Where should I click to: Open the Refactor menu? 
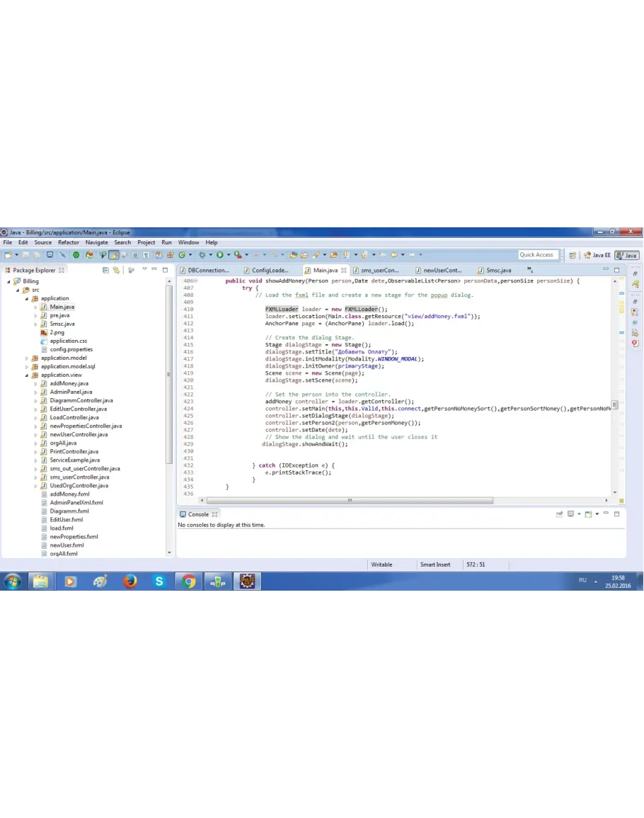pyautogui.click(x=68, y=242)
